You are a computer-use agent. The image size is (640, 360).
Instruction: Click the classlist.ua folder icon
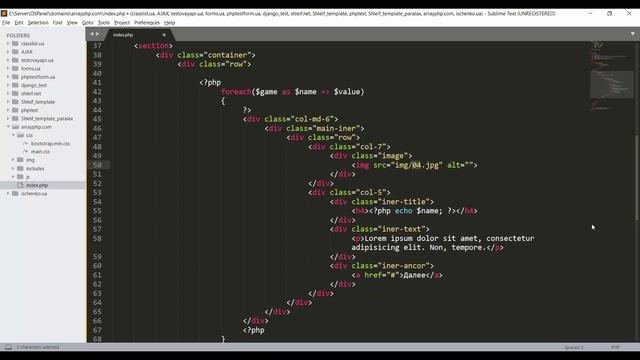coord(15,43)
